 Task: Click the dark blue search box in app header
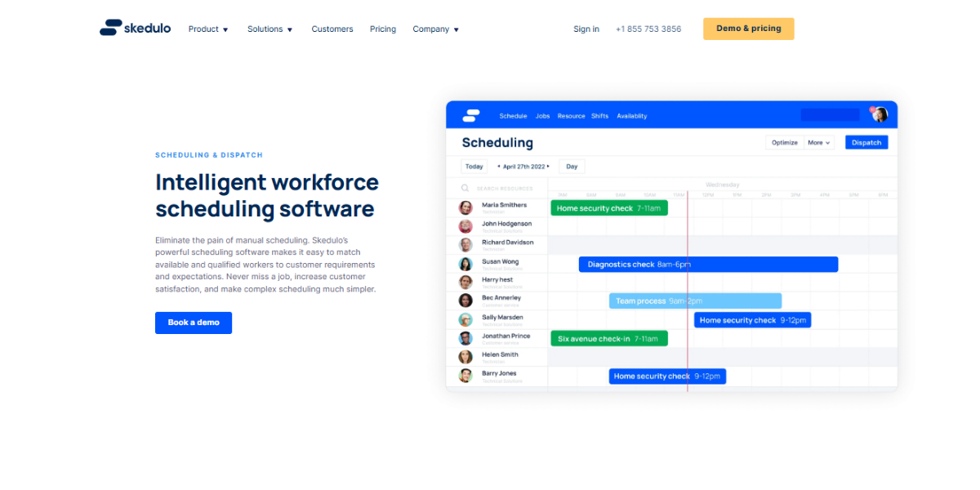(831, 115)
